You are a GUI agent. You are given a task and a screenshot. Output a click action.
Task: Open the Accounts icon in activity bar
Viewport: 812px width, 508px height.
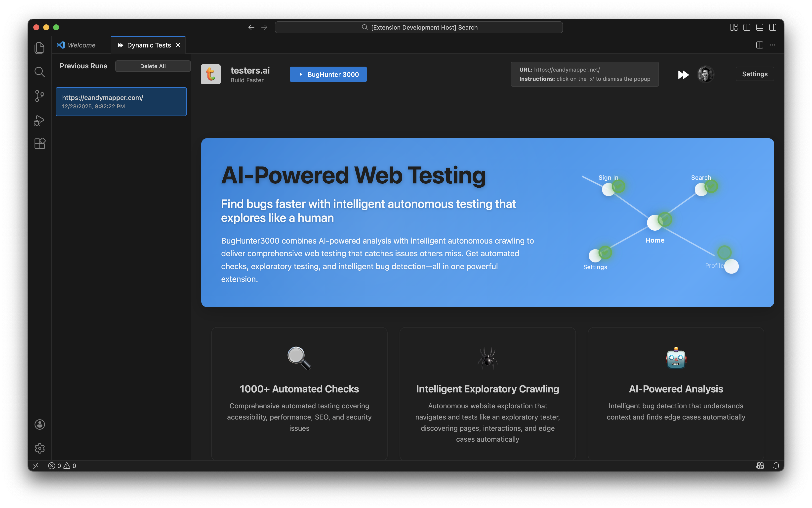coord(40,424)
